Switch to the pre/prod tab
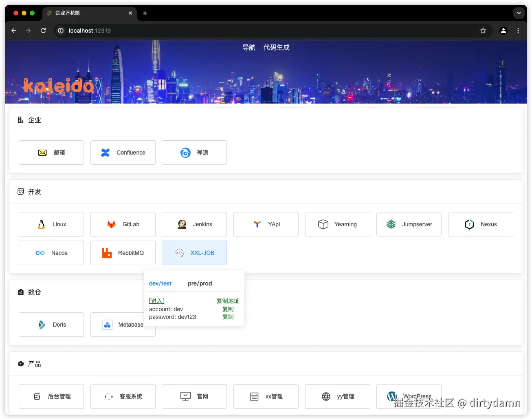The width and height of the screenshot is (532, 420). pyautogui.click(x=200, y=283)
